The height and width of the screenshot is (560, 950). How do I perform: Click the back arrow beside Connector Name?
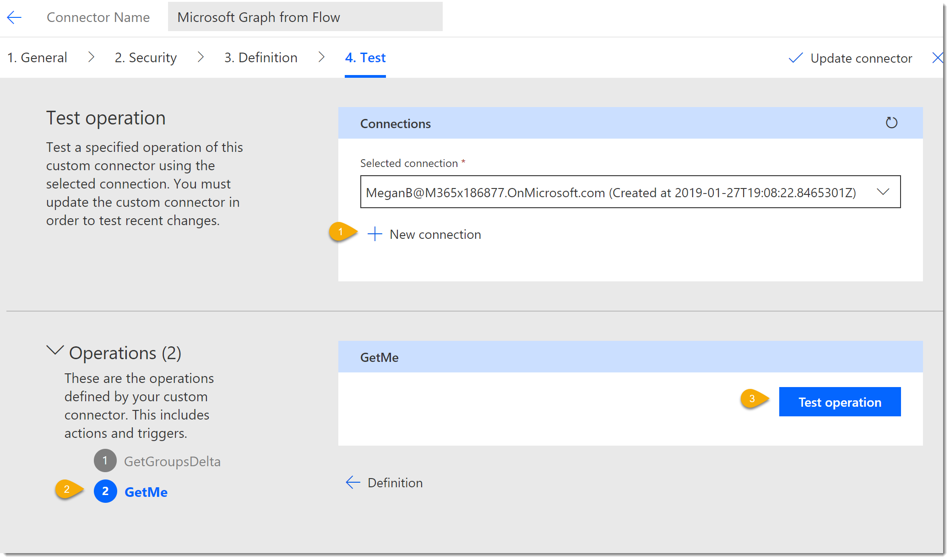click(x=14, y=17)
